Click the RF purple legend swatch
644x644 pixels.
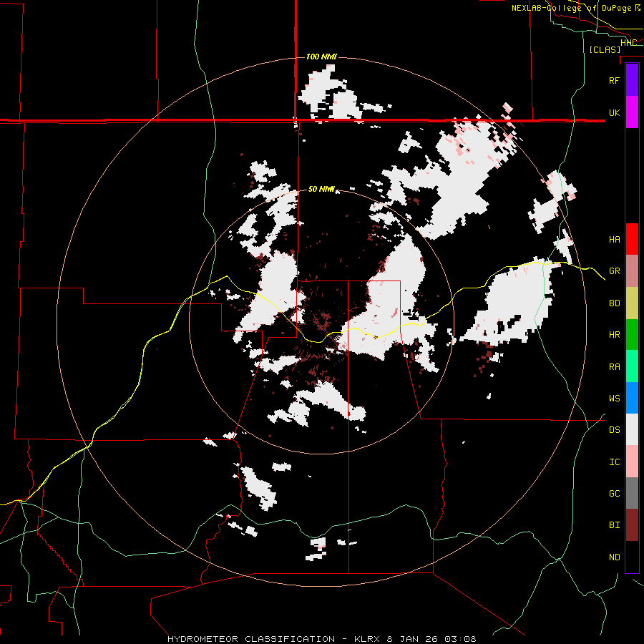click(632, 80)
